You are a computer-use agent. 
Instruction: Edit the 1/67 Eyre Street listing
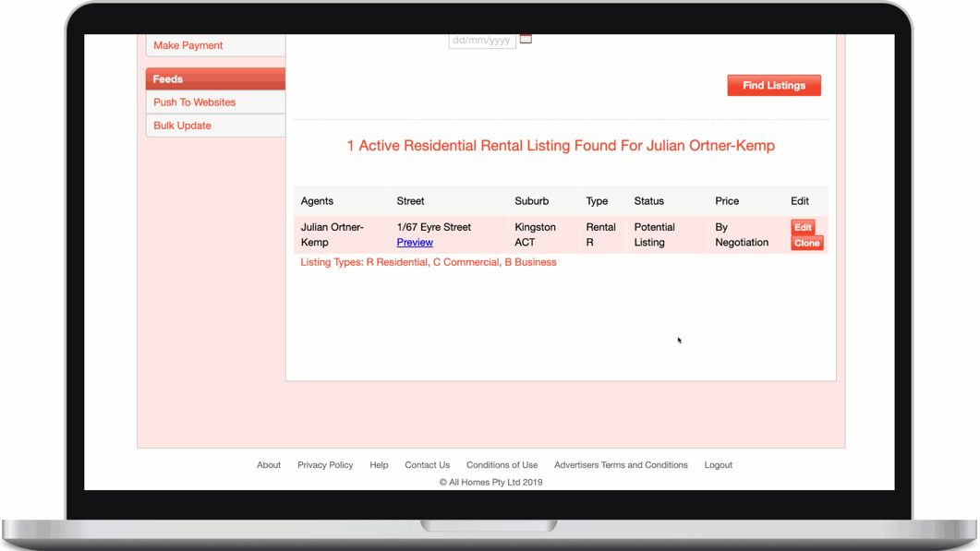pyautogui.click(x=803, y=227)
